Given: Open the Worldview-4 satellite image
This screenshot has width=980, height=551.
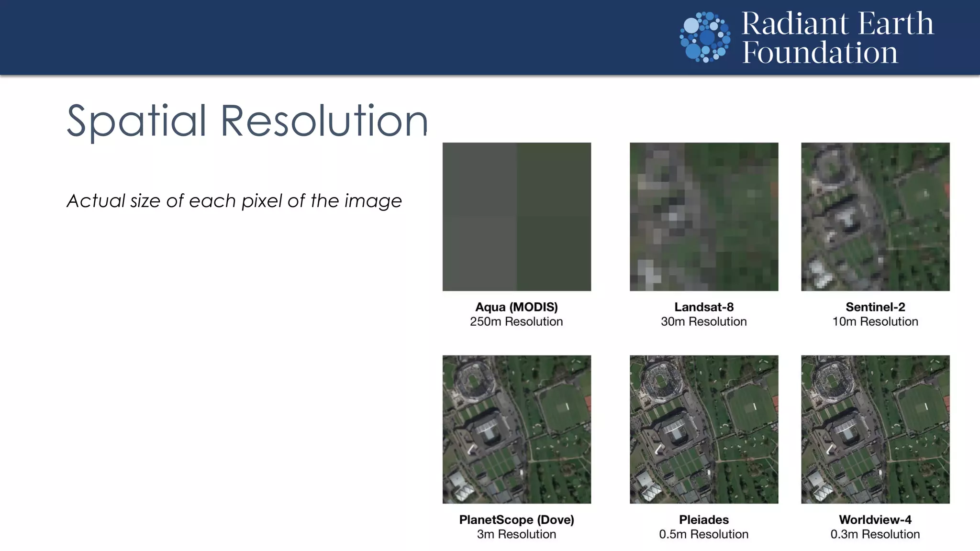Looking at the screenshot, I should pyautogui.click(x=876, y=429).
